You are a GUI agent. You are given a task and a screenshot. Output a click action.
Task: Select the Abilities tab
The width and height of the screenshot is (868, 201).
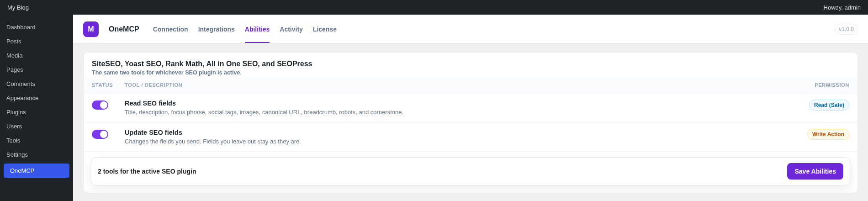tap(257, 29)
